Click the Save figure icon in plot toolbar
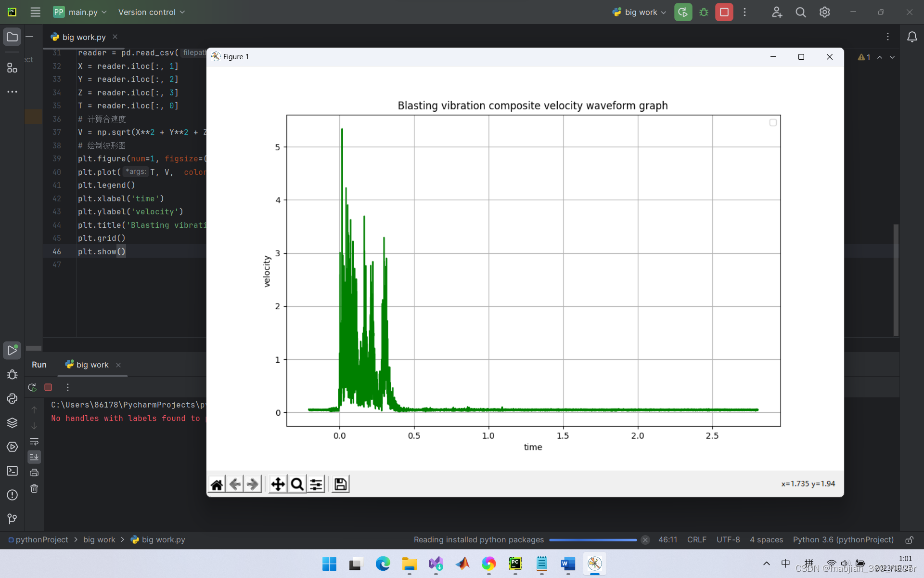The width and height of the screenshot is (924, 578). point(340,484)
